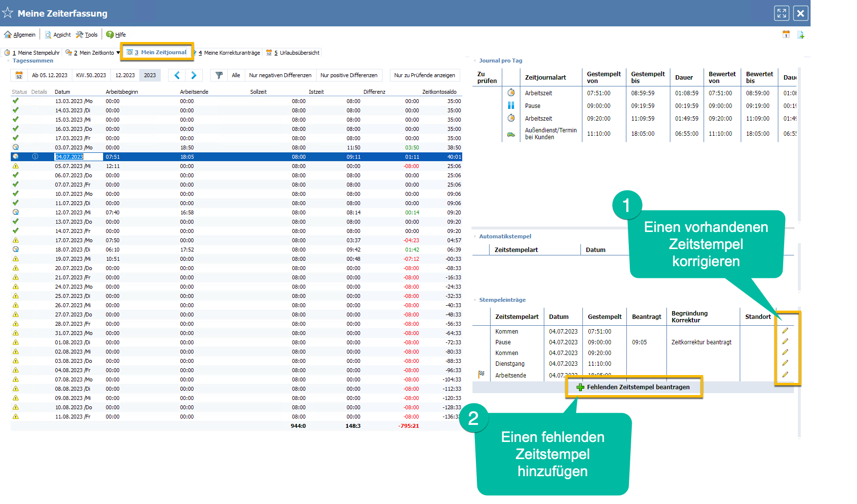
Task: Expand the Mein Zeitkonto dropdown arrow
Action: coord(118,53)
